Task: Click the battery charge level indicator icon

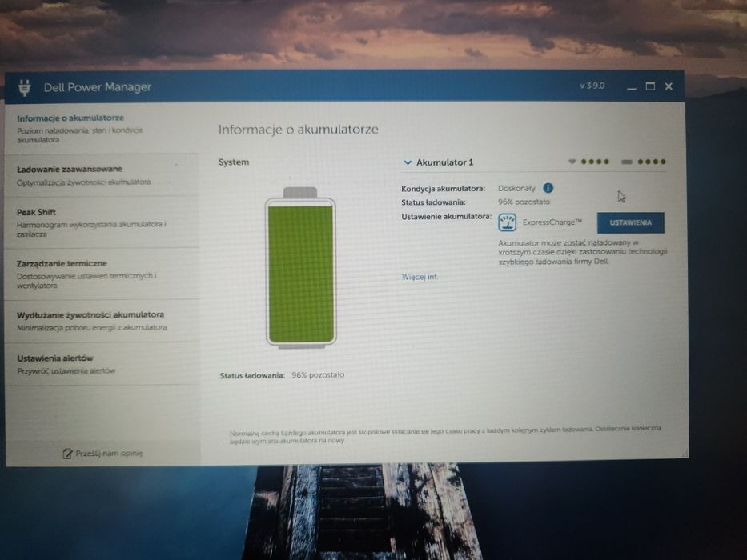Action: (627, 162)
